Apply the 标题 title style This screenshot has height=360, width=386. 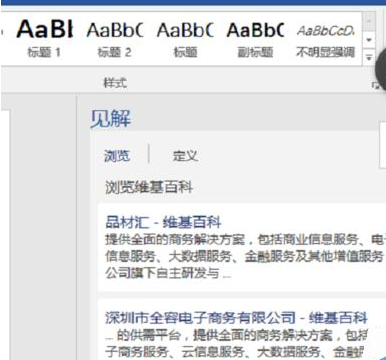click(x=185, y=38)
